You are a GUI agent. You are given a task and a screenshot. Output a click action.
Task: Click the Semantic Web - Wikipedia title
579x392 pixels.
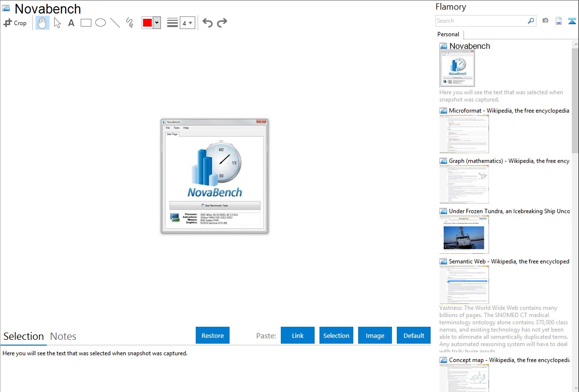509,261
